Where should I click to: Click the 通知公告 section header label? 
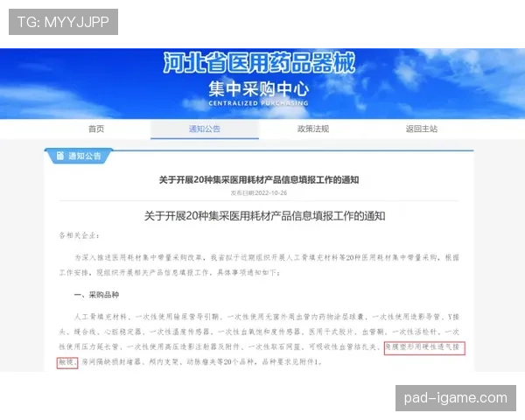point(84,156)
